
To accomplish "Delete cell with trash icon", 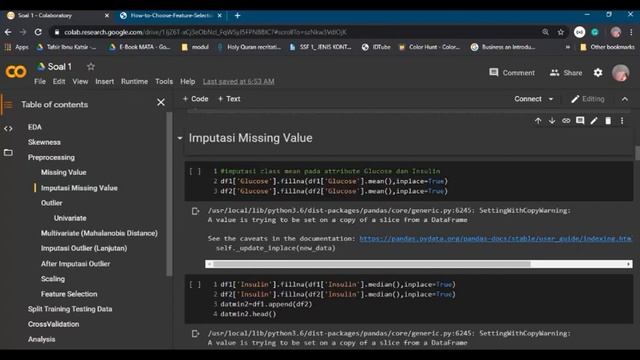I will [x=608, y=121].
